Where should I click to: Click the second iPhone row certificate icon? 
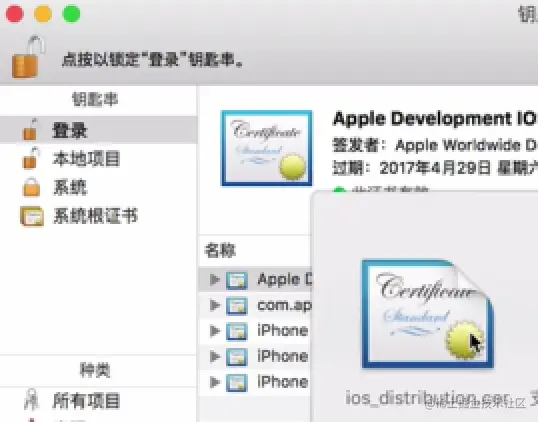(236, 357)
